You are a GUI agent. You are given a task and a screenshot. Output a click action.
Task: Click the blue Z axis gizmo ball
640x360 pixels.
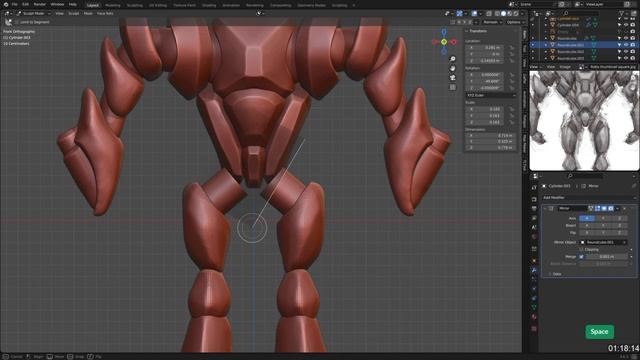point(444,32)
